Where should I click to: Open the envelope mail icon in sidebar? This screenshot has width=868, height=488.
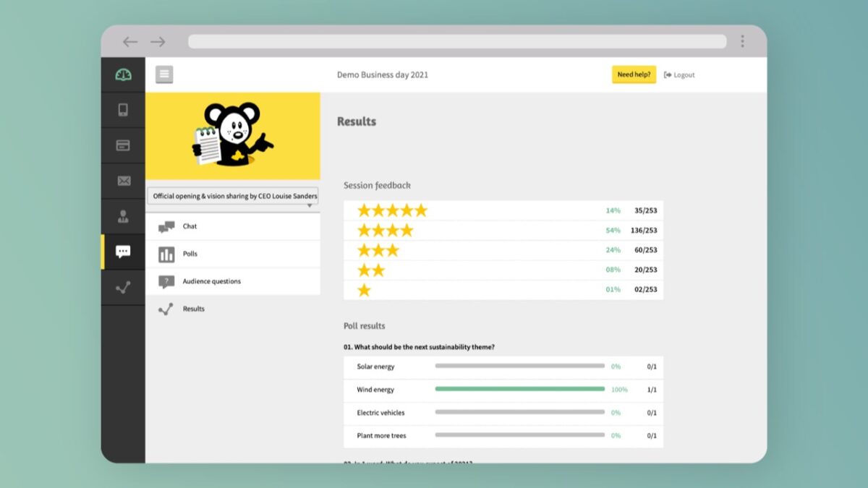point(123,181)
